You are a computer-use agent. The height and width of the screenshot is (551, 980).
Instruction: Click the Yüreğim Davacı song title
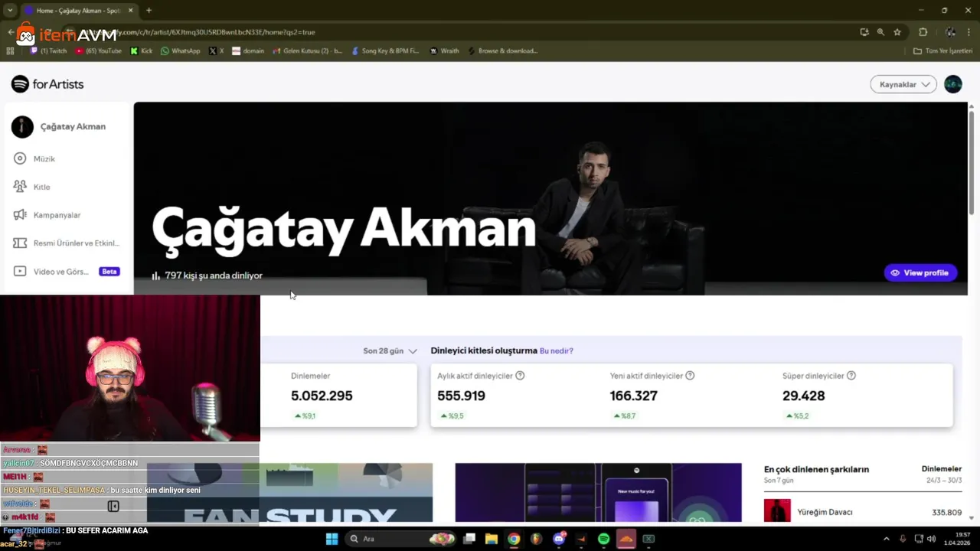point(825,512)
